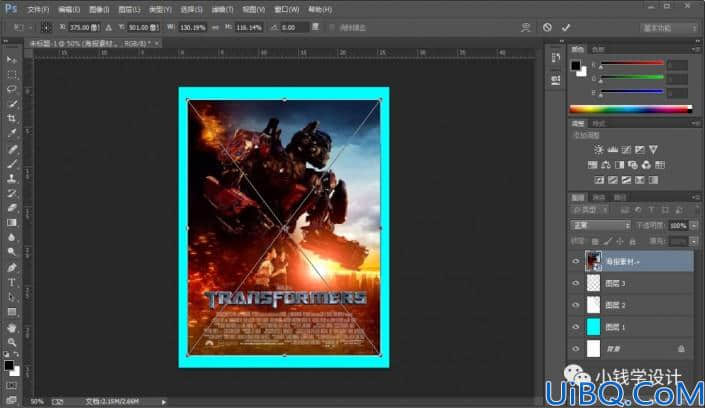Select the Rectangular Marquee tool
Image resolution: width=705 pixels, height=408 pixels.
[12, 75]
